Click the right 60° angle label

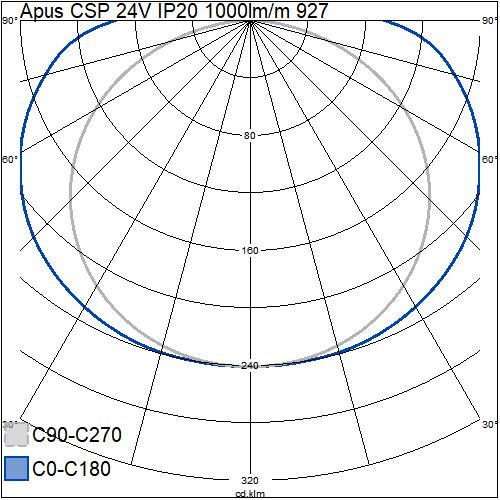490,160
